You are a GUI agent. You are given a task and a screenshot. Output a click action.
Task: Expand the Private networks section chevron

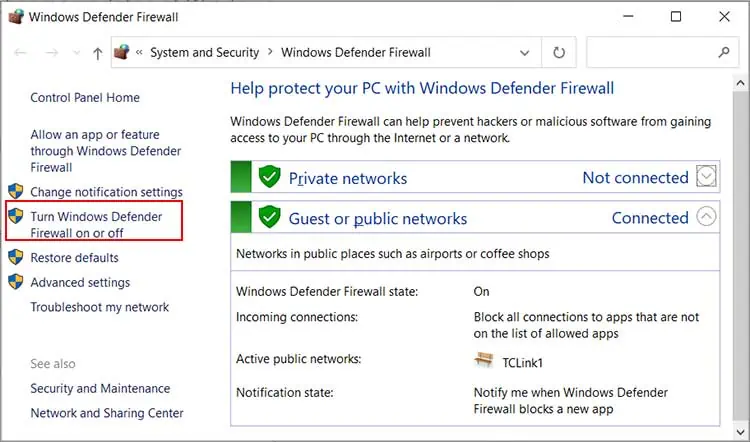point(707,178)
